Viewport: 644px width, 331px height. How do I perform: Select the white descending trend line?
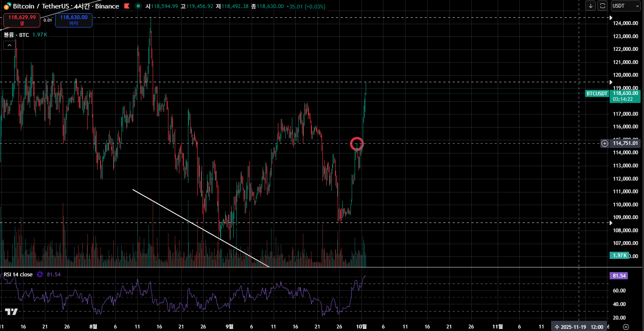coord(201,228)
